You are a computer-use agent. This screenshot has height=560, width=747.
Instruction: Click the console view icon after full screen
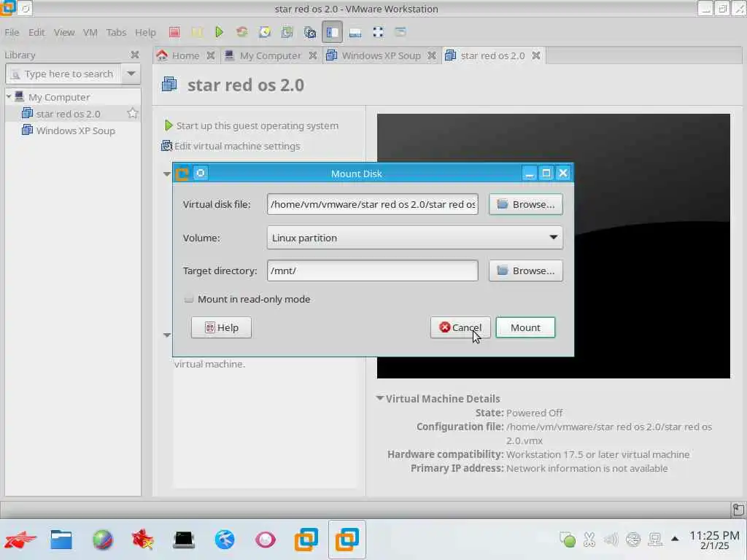400,32
